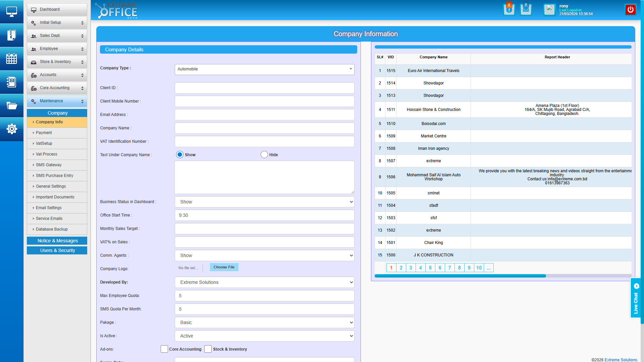Click the red power logout icon

630,9
